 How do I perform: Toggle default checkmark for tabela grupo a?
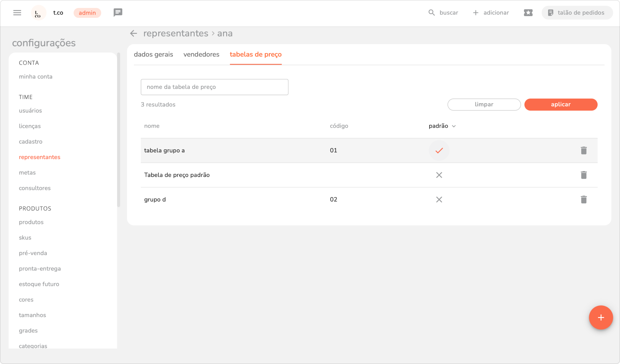(x=439, y=150)
